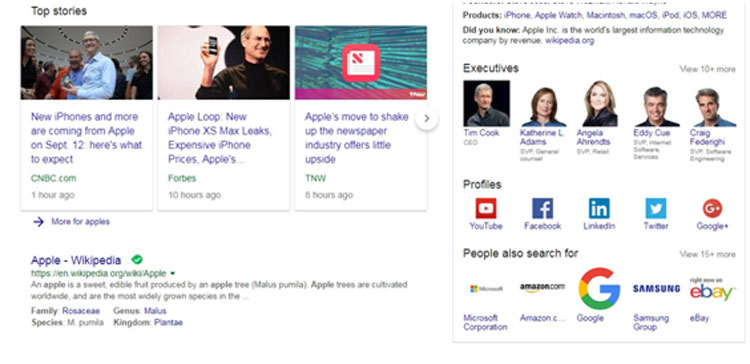
Task: Open the Apple Watch product link
Action: 559,15
